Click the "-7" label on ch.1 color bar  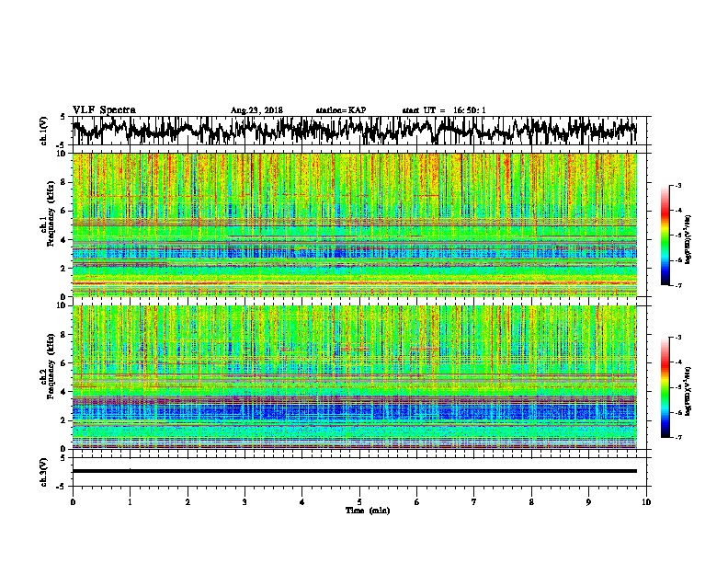pyautogui.click(x=678, y=285)
